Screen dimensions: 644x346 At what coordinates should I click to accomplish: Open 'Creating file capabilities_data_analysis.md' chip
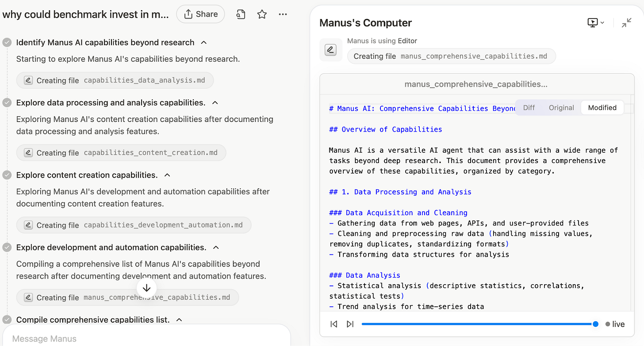(115, 80)
